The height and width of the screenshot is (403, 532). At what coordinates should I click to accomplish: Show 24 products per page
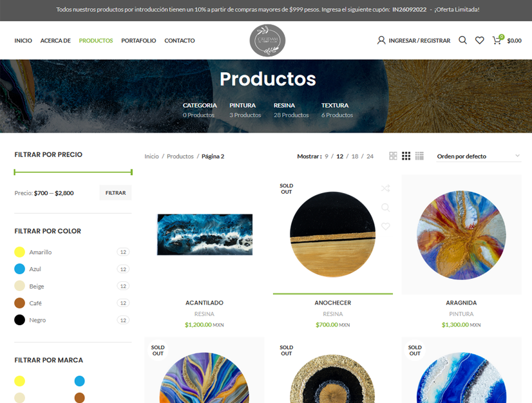(x=370, y=156)
